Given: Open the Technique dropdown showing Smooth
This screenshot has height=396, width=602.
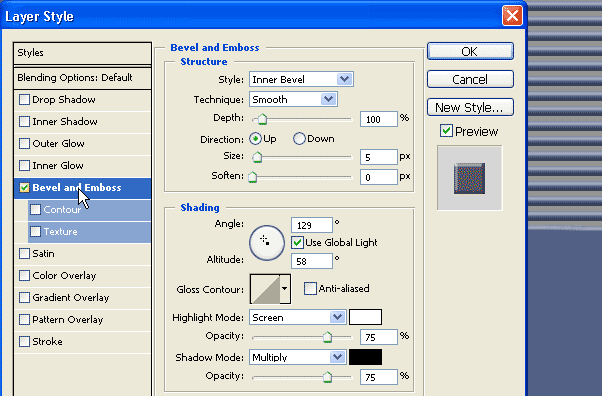Looking at the screenshot, I should point(293,99).
